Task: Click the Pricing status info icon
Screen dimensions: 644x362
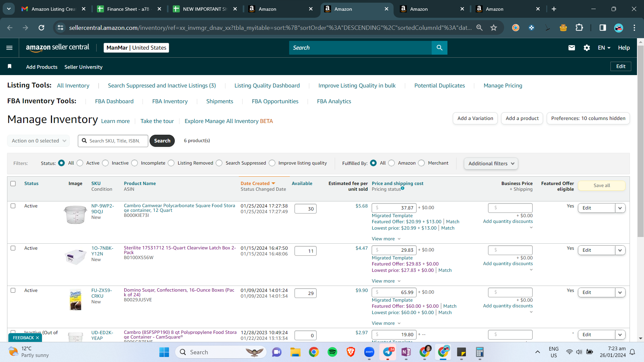Action: [402, 188]
